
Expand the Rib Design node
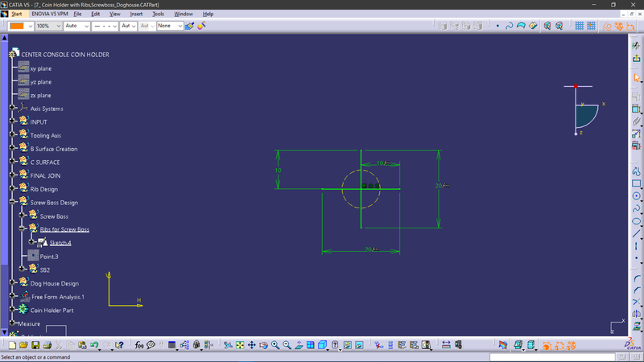click(12, 188)
